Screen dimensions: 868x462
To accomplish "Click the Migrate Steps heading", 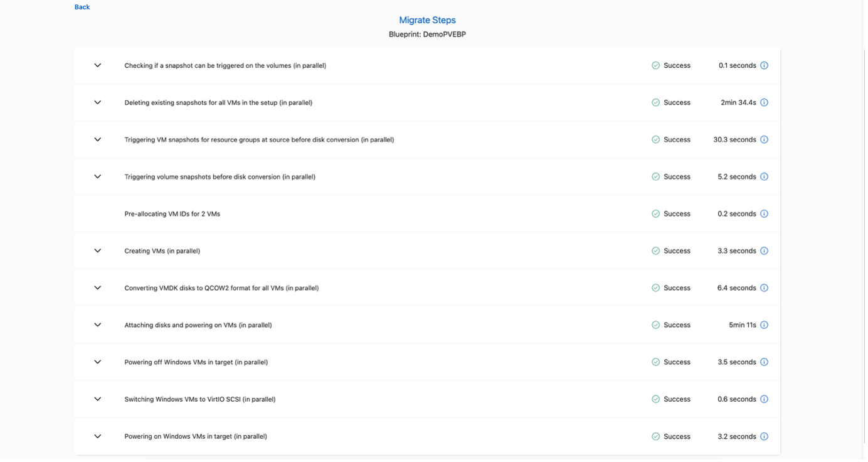I will (x=427, y=20).
